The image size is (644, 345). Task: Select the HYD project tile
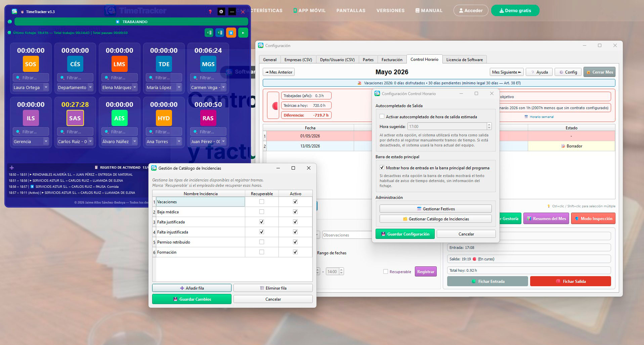pos(164,118)
